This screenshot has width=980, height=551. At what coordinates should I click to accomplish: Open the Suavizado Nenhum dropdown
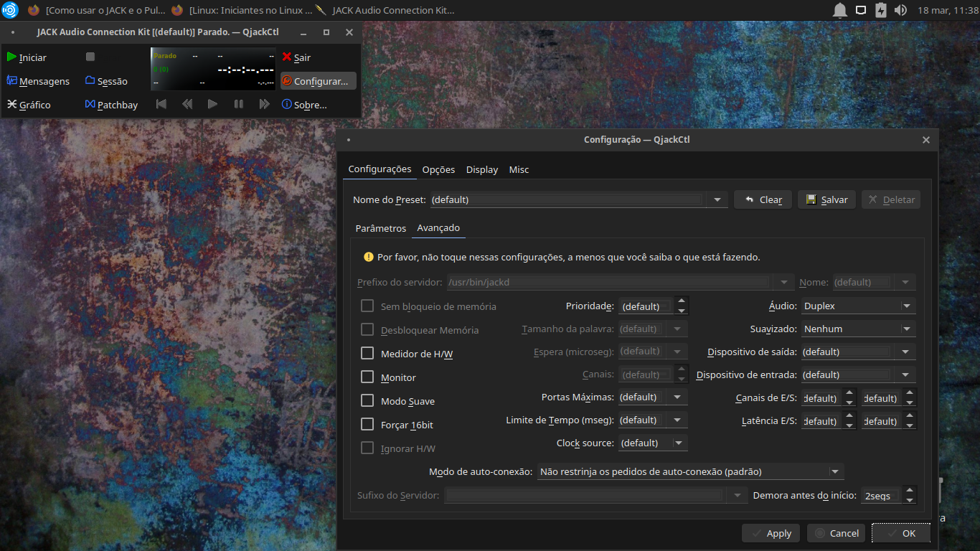coord(858,329)
